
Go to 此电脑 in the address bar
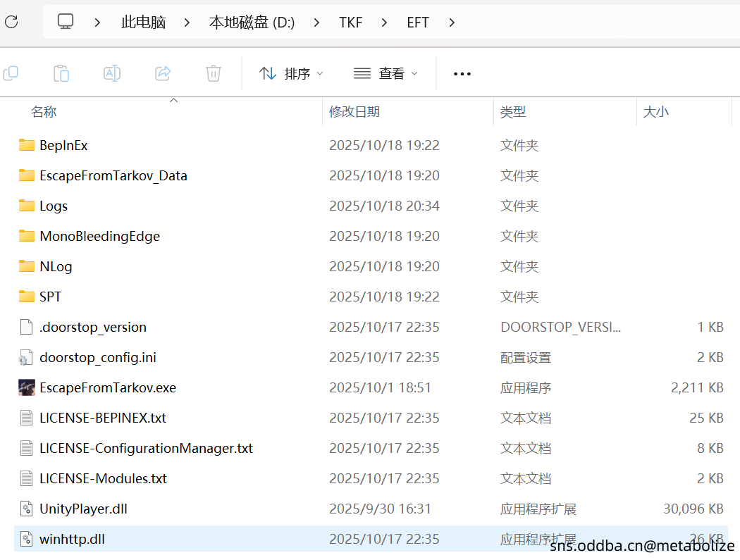click(143, 22)
